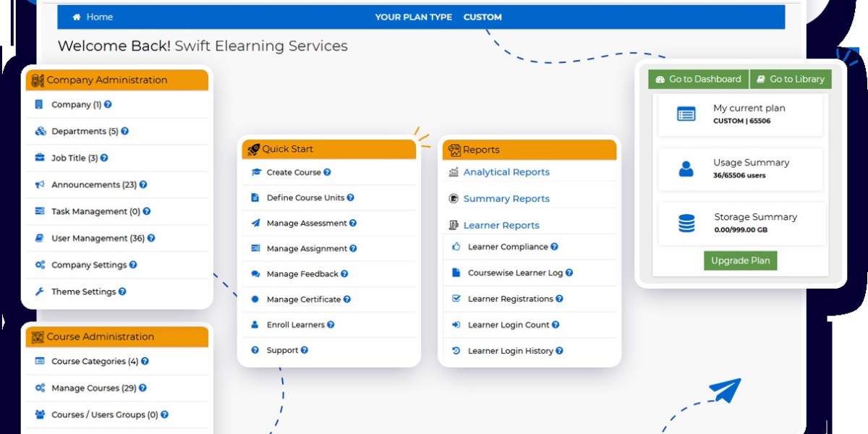Select Support in Quick Start
The image size is (868, 434).
[282, 350]
